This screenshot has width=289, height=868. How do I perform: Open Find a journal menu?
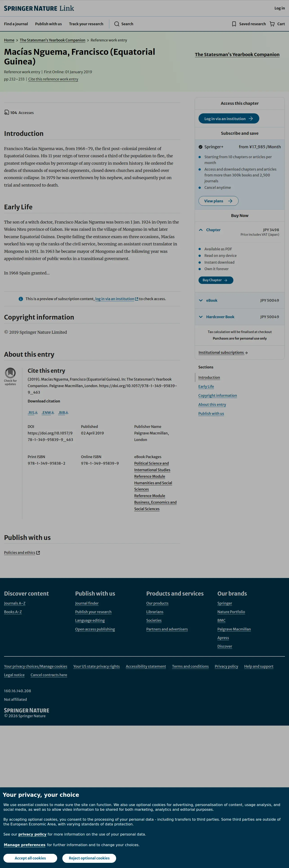tap(16, 24)
